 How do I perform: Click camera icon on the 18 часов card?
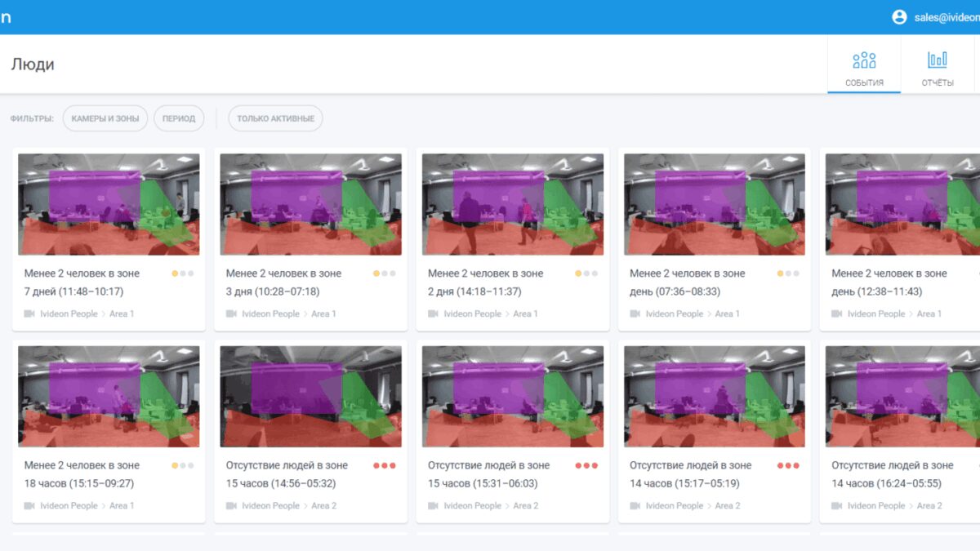click(29, 505)
